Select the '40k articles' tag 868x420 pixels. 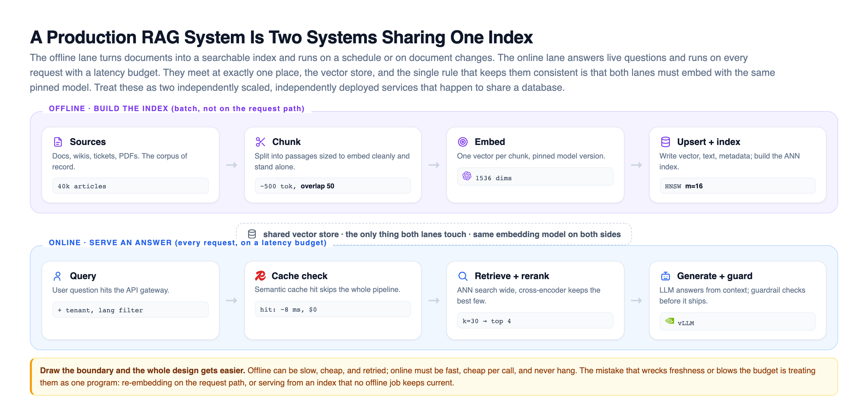[131, 186]
